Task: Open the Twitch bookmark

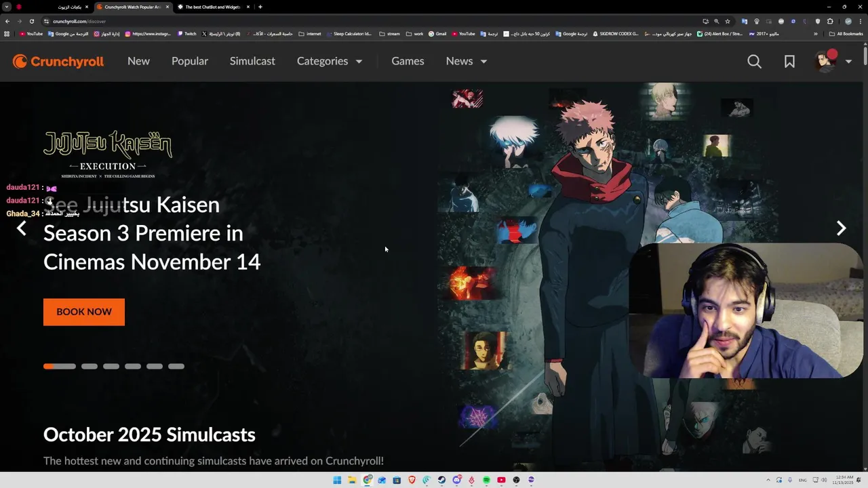Action: (x=187, y=33)
